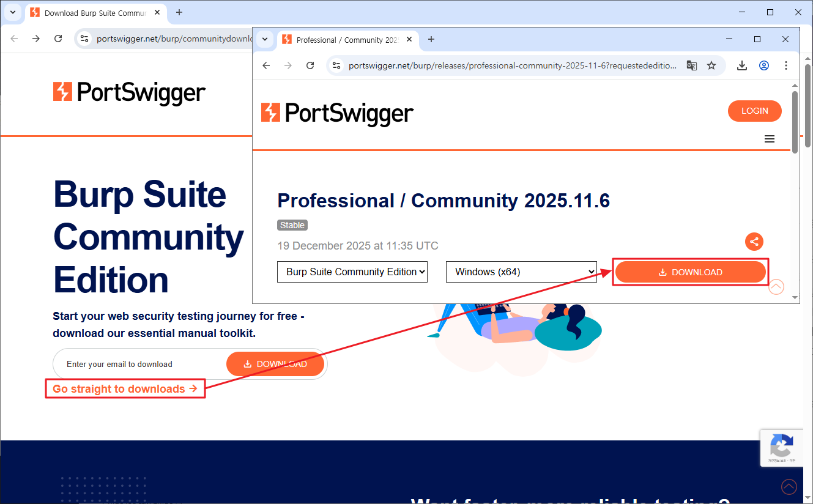Click the front window address bar URL
This screenshot has height=504, width=813.
click(x=513, y=65)
